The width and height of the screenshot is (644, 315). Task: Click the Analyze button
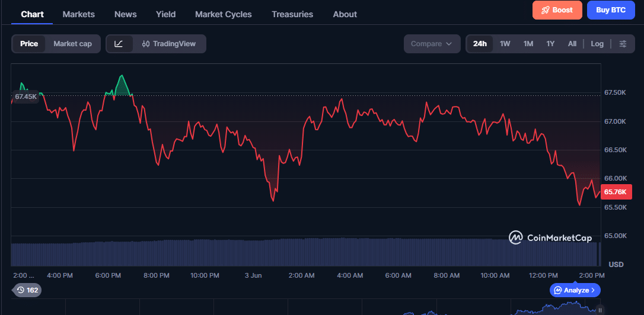[575, 290]
